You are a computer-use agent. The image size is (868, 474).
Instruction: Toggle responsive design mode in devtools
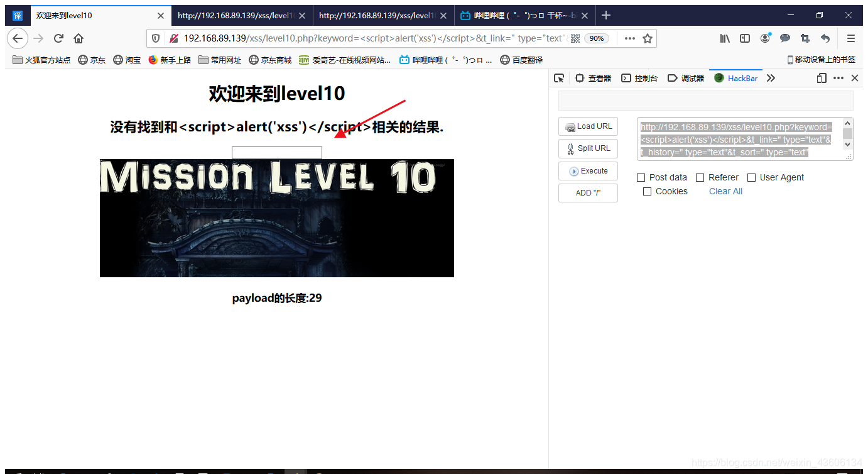[822, 78]
